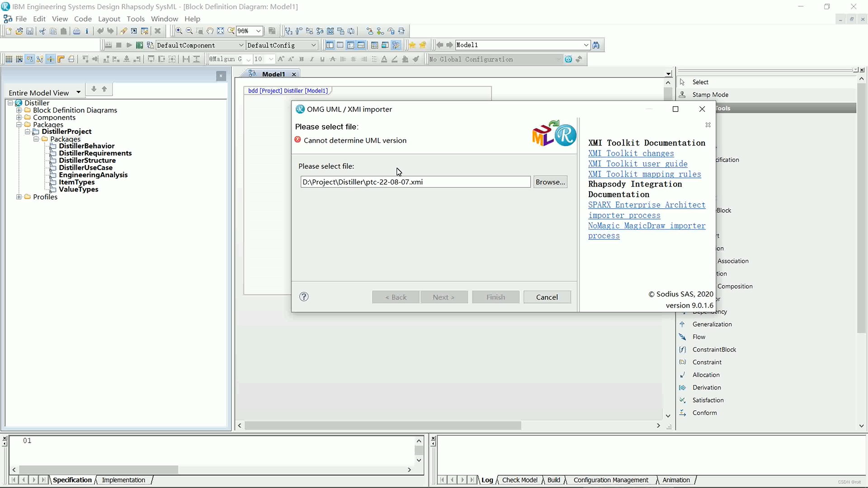Open the Entire Model View dropdown
868x488 pixels.
pos(78,92)
